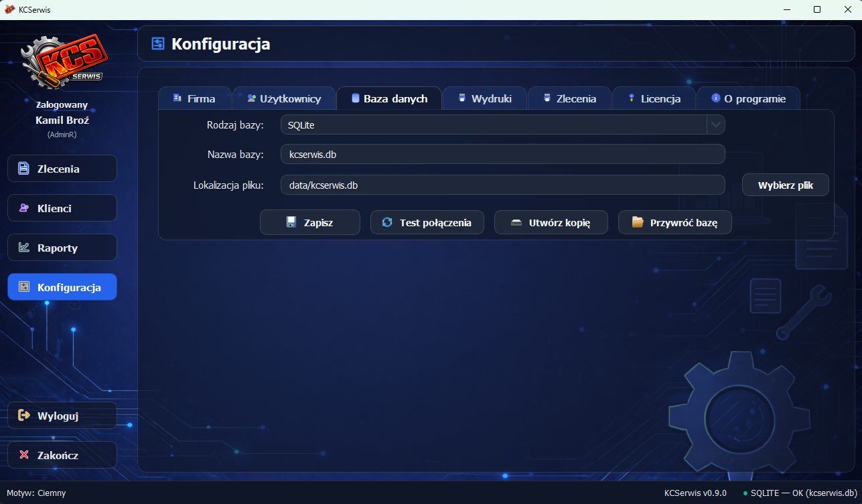Viewport: 862px width, 504px height.
Task: Click the Wyloguj exit arrow icon
Action: (x=24, y=416)
